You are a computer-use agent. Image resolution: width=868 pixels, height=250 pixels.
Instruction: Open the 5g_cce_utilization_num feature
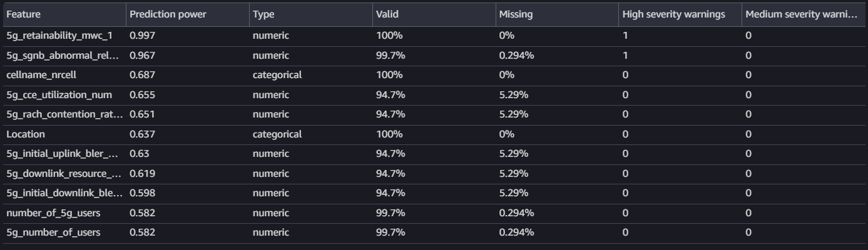point(59,95)
